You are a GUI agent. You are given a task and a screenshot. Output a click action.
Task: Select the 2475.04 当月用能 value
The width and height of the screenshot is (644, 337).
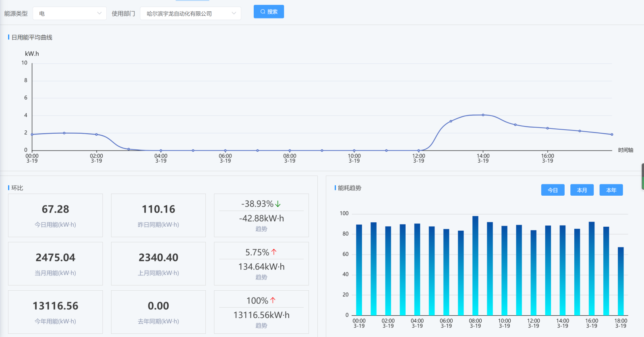pyautogui.click(x=55, y=258)
